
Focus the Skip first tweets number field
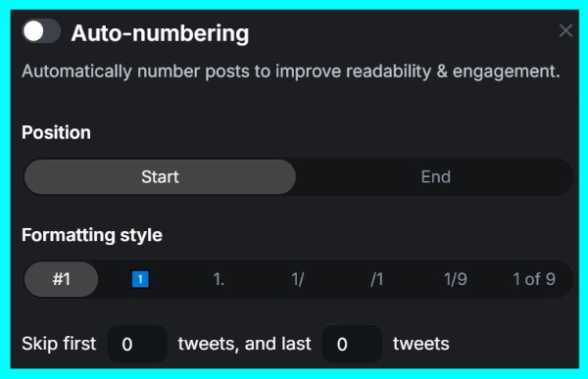pos(137,344)
